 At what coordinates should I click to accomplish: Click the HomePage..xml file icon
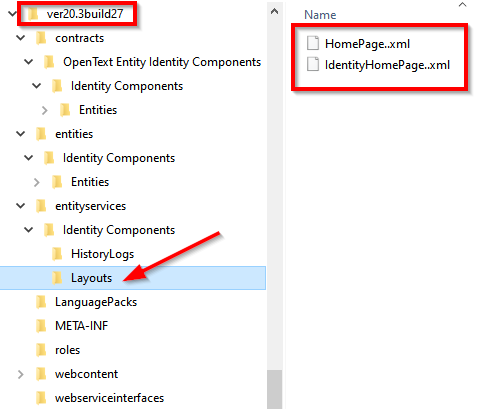tap(313, 43)
